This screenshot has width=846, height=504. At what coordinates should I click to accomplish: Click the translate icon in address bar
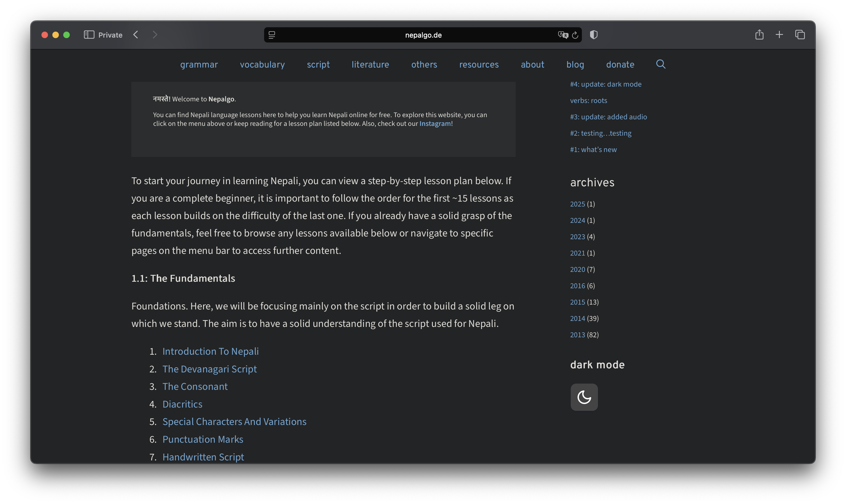563,35
